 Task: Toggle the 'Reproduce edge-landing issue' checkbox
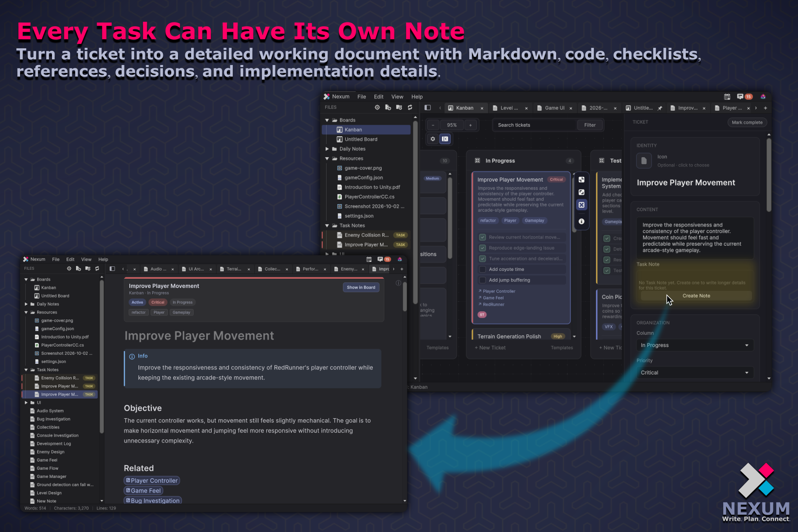point(482,248)
